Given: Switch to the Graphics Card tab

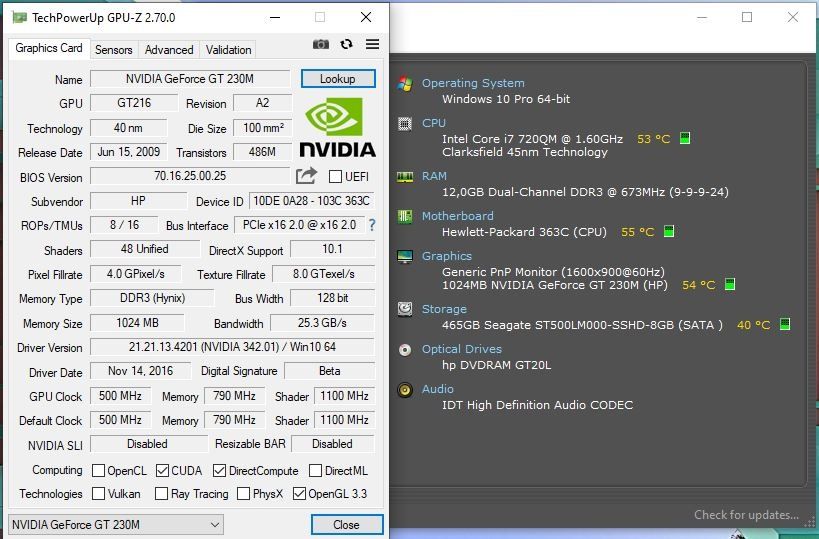Looking at the screenshot, I should (x=49, y=48).
